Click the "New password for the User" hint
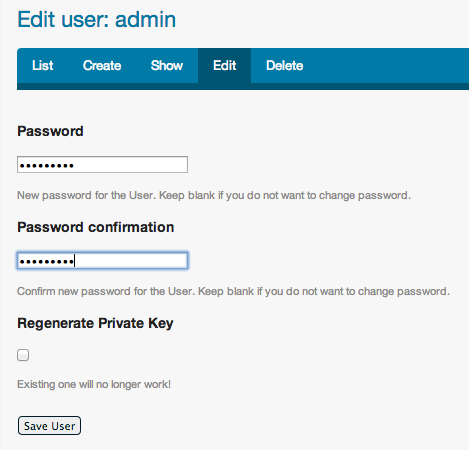The height and width of the screenshot is (450, 469). pyautogui.click(x=214, y=195)
